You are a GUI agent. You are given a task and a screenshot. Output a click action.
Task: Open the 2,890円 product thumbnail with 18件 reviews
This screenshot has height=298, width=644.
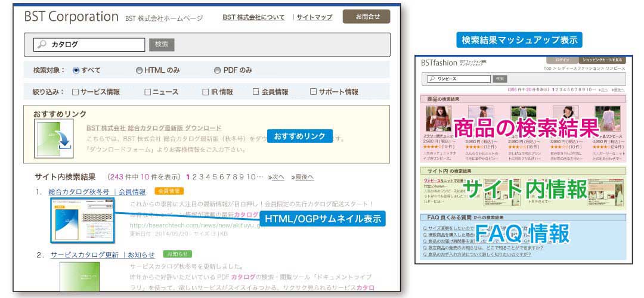[x=524, y=119]
